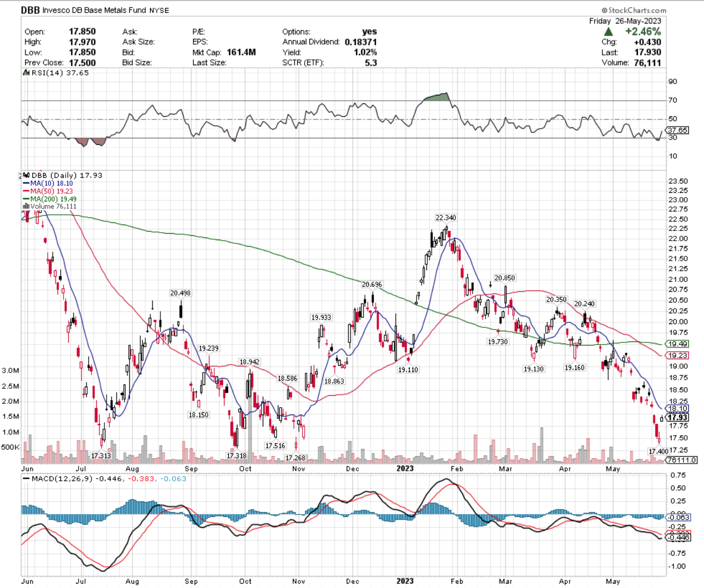Click the 22.340 peak price label
This screenshot has width=704, height=588.
coord(446,218)
